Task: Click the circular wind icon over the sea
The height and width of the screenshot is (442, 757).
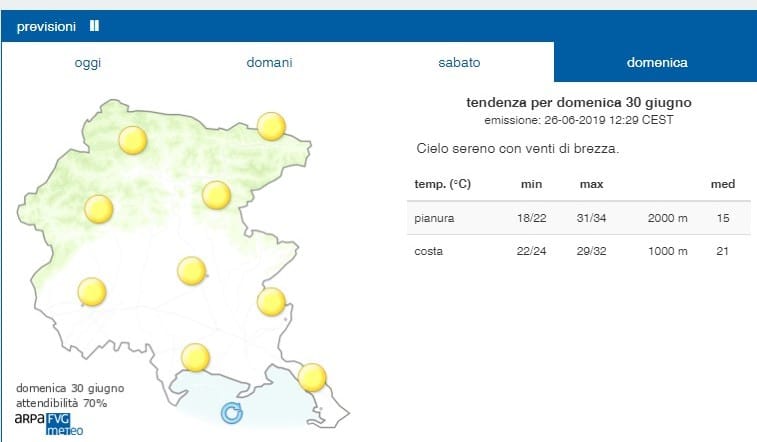Action: point(231,412)
